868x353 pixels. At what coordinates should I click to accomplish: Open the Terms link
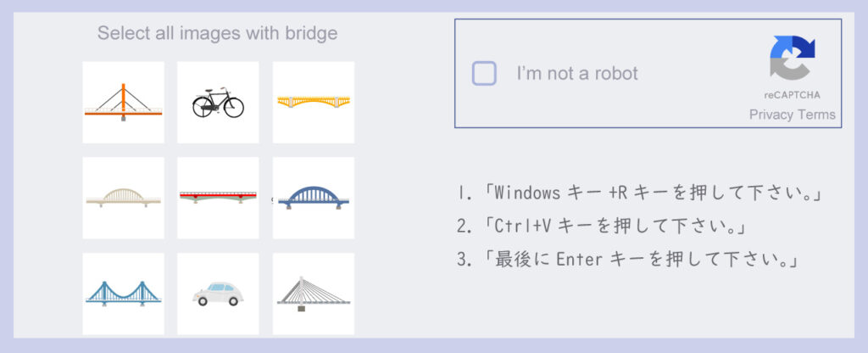[816, 115]
